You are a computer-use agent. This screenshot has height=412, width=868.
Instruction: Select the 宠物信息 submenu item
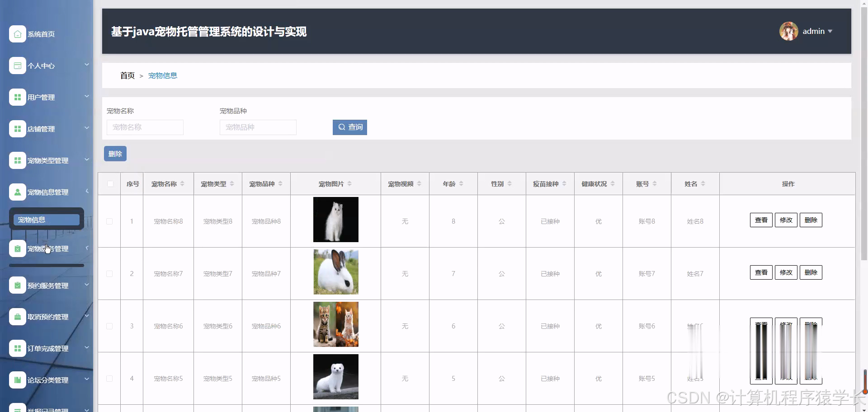(x=47, y=220)
